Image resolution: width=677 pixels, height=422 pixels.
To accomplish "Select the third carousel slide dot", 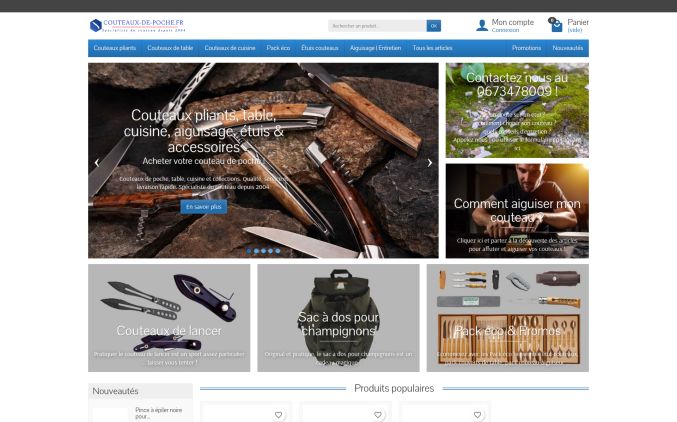I will click(263, 251).
